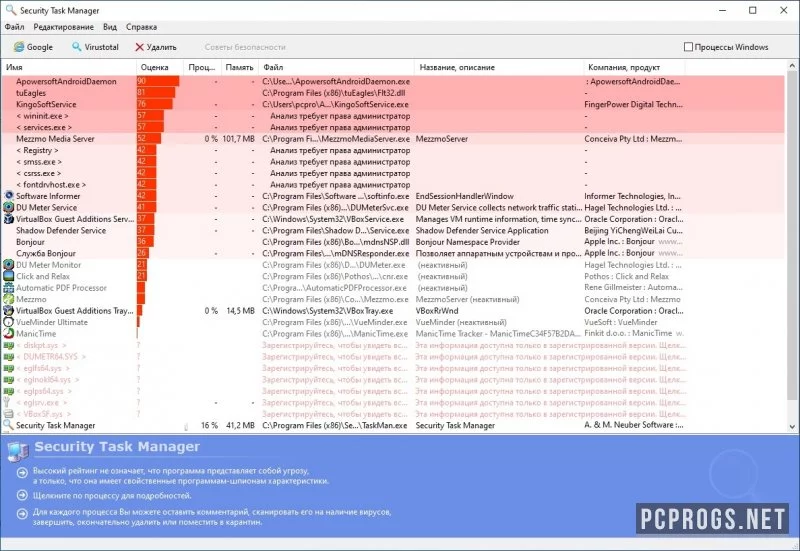
Task: Click the VBoxRrWnd description cell
Action: pyautogui.click(x=437, y=311)
